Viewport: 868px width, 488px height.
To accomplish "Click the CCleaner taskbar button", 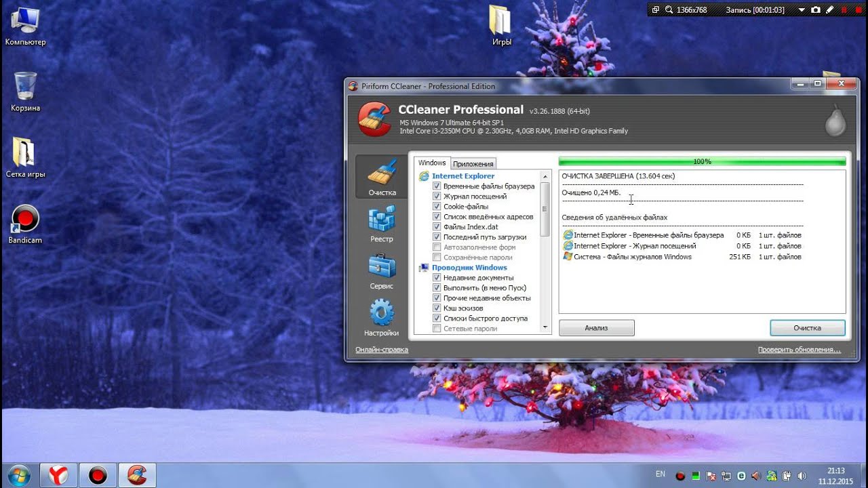I will click(138, 475).
